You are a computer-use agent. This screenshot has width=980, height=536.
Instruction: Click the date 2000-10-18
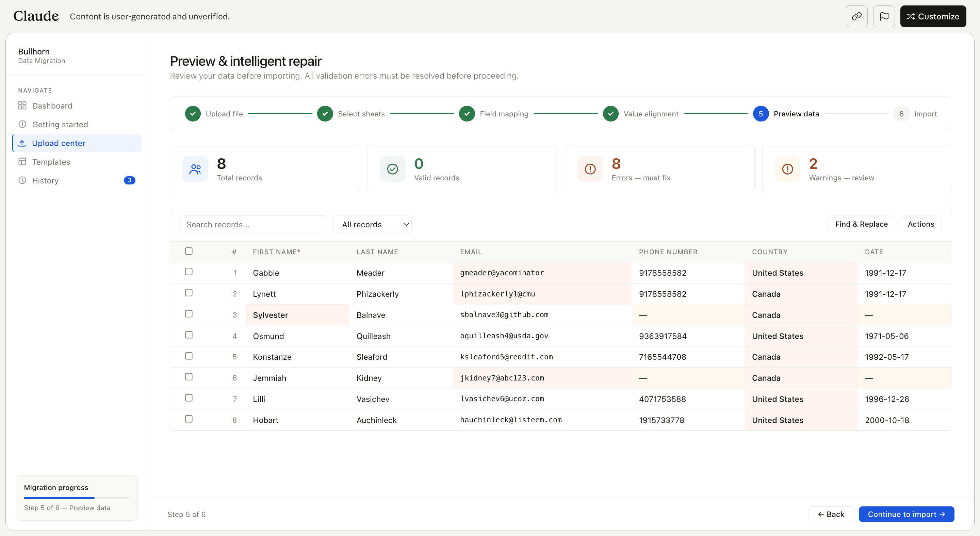887,420
